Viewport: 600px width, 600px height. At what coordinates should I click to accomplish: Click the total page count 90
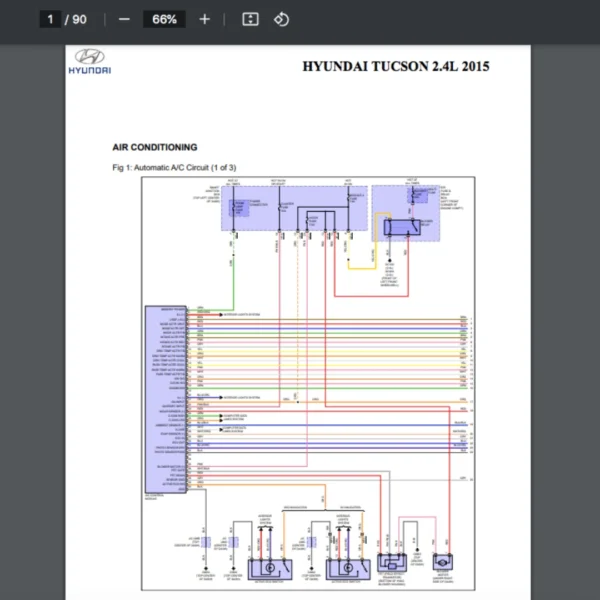pyautogui.click(x=79, y=19)
